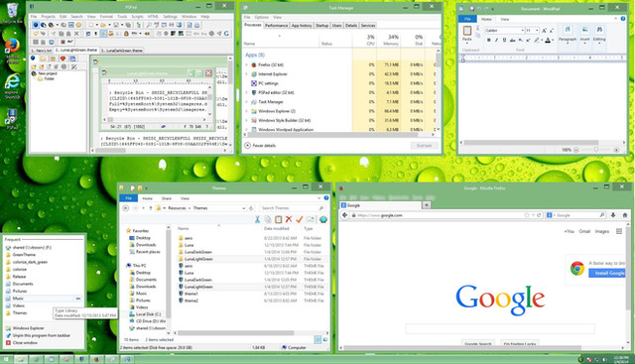Click the WordPad zoom out minus button

coord(576,150)
